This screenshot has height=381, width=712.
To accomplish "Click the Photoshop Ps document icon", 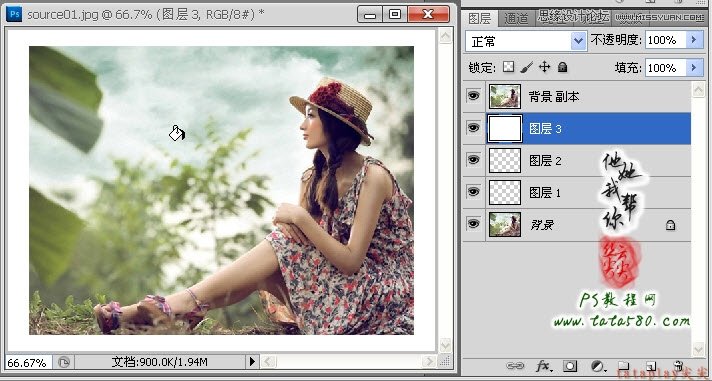I will (15, 14).
